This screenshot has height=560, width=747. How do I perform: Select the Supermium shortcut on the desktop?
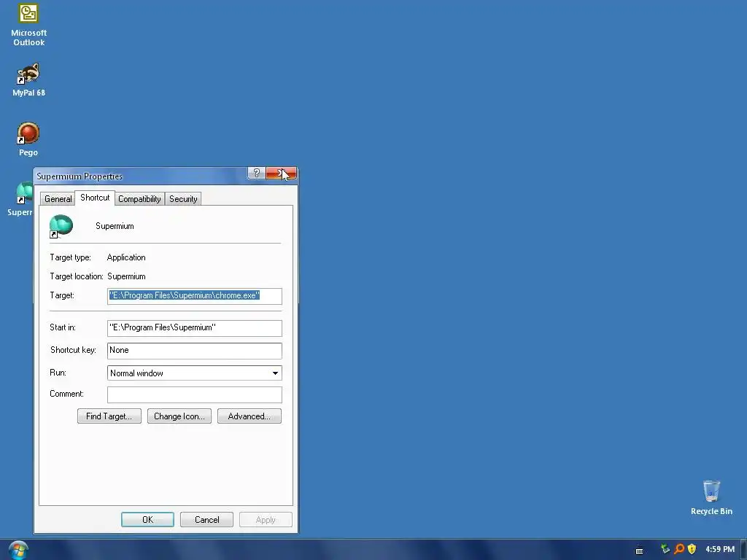pos(20,199)
